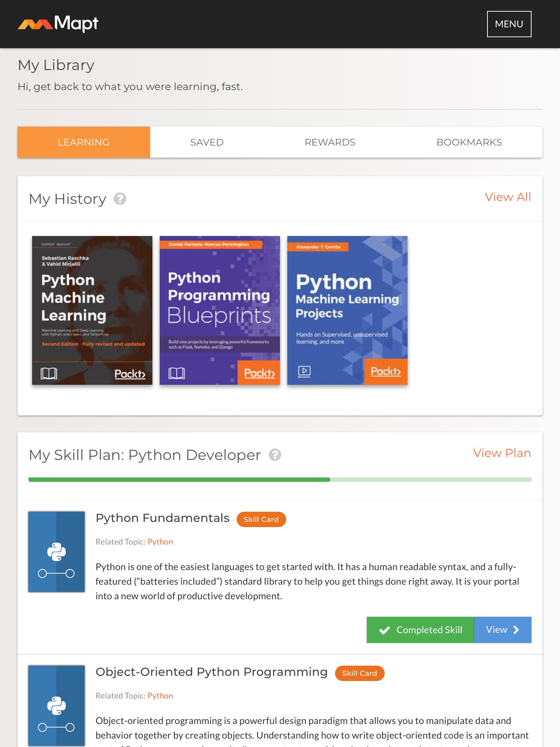Open Python topic link under Object-Oriented Programming
The image size is (560, 747).
coord(160,696)
